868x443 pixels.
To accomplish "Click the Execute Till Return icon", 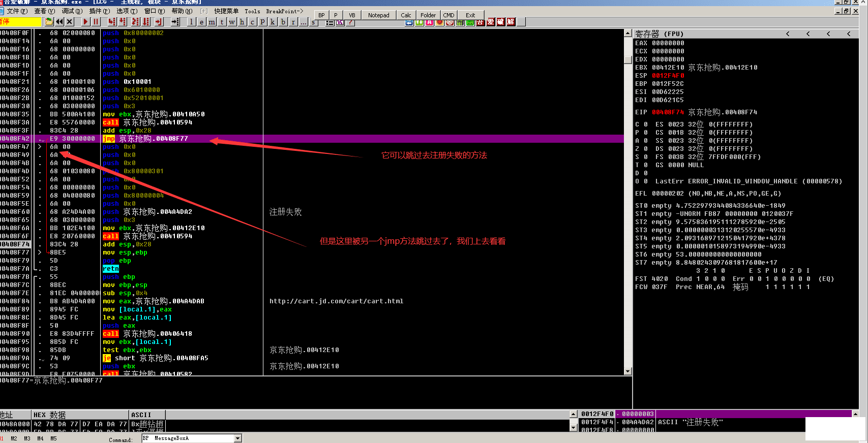I will pyautogui.click(x=159, y=21).
